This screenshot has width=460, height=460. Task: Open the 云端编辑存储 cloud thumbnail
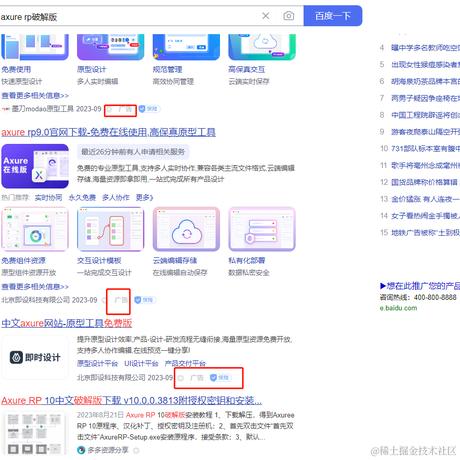(186, 229)
